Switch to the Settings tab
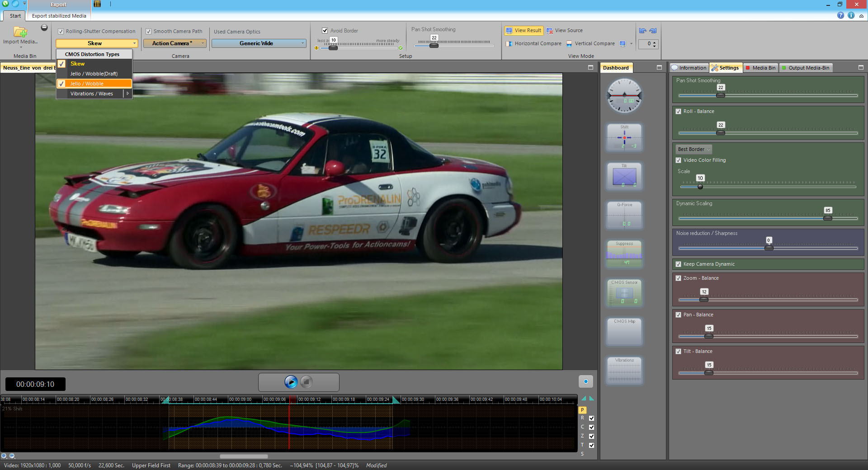Viewport: 868px width, 470px height. tap(725, 68)
